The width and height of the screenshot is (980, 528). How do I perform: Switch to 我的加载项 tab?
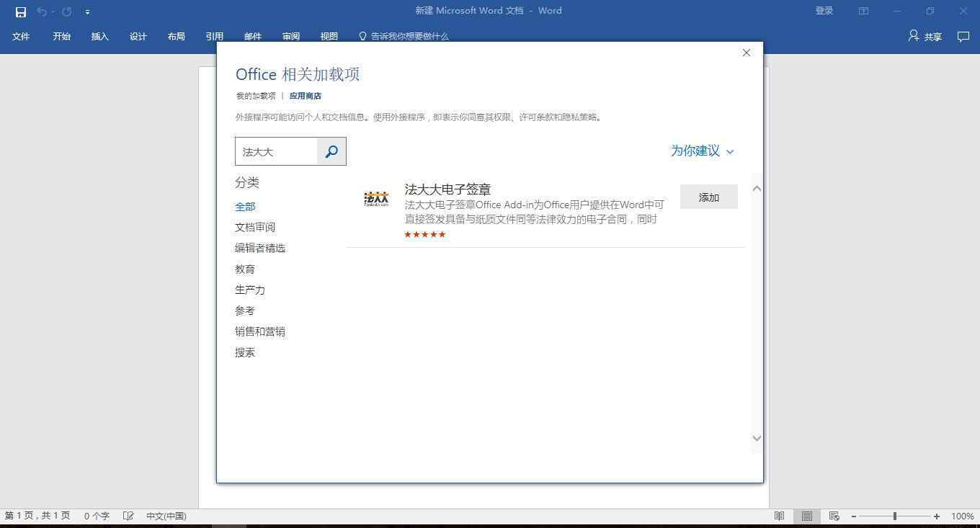click(x=256, y=96)
